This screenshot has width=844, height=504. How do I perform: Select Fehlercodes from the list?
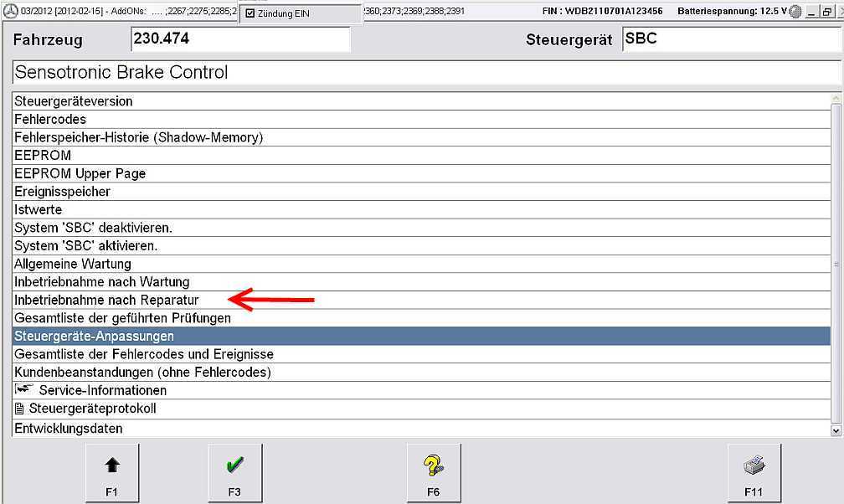pyautogui.click(x=50, y=119)
